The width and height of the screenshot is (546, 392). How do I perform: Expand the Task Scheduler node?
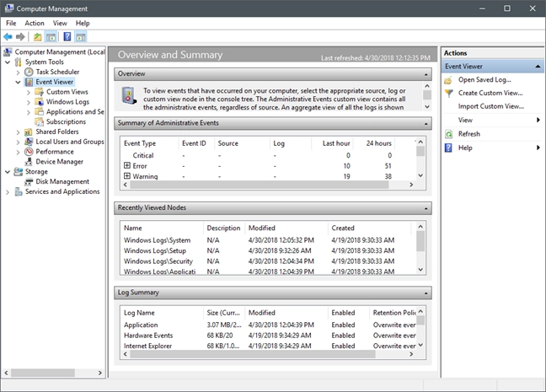(x=18, y=72)
